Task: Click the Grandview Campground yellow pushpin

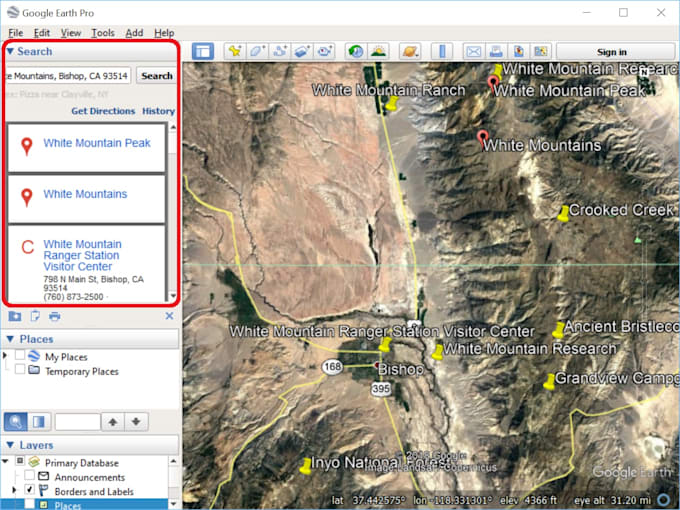Action: click(549, 382)
